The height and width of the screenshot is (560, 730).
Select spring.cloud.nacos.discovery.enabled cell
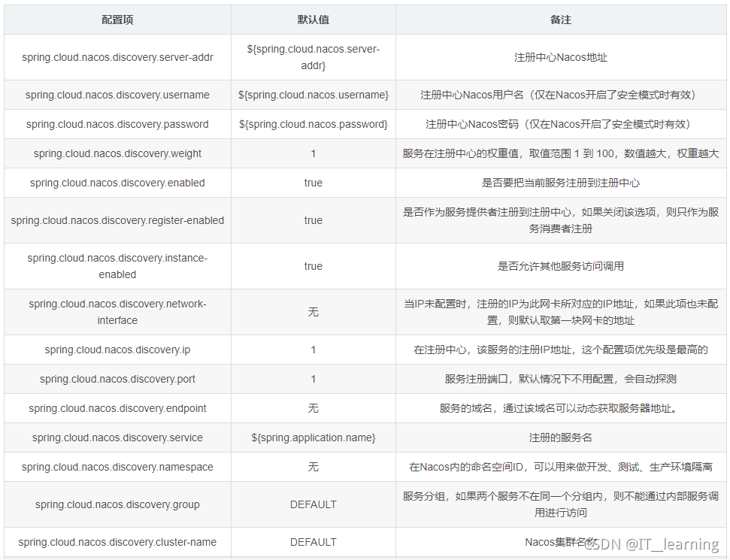(117, 183)
